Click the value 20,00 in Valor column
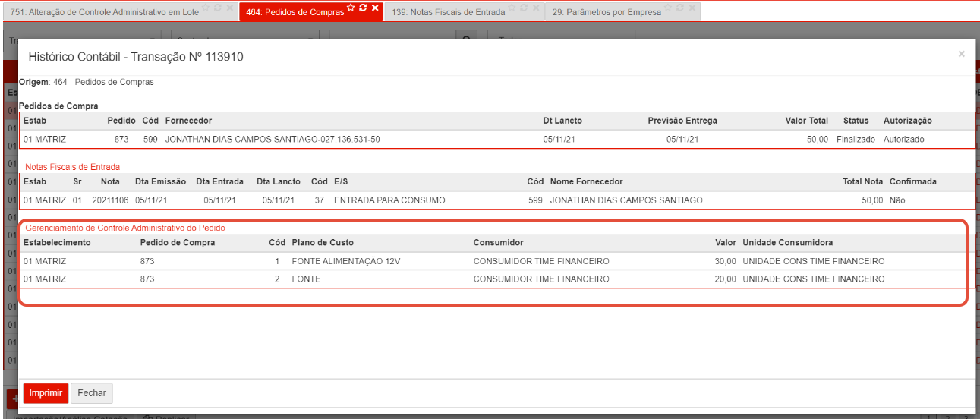Viewport: 980px width, 419px height. click(725, 279)
